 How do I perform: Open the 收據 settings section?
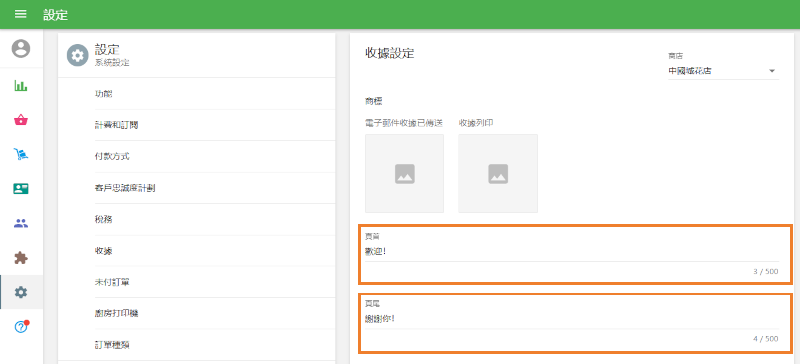coord(215,251)
